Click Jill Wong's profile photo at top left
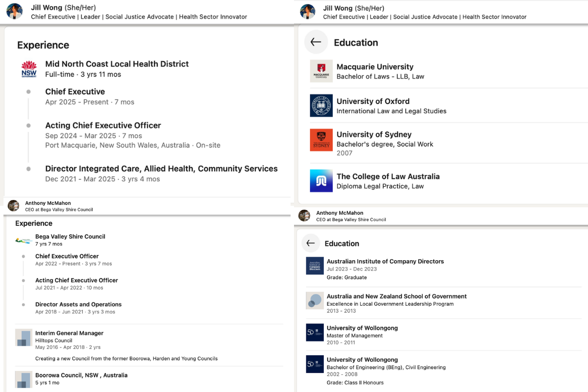The image size is (588, 392). [15, 11]
